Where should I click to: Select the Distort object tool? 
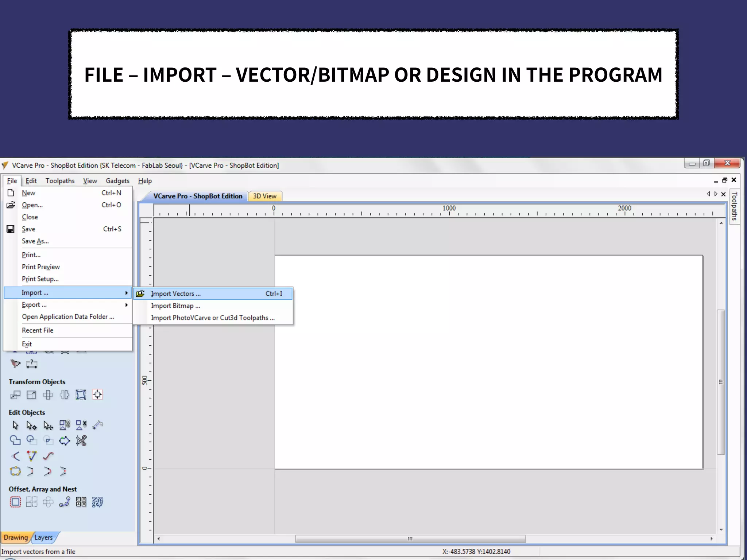[81, 394]
